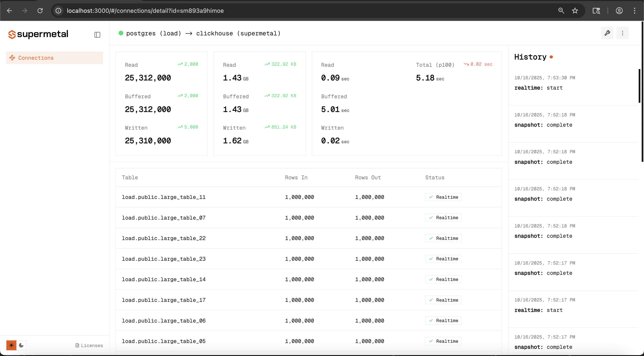Collapse the sidebar panel icon
The image size is (644, 356).
(97, 35)
